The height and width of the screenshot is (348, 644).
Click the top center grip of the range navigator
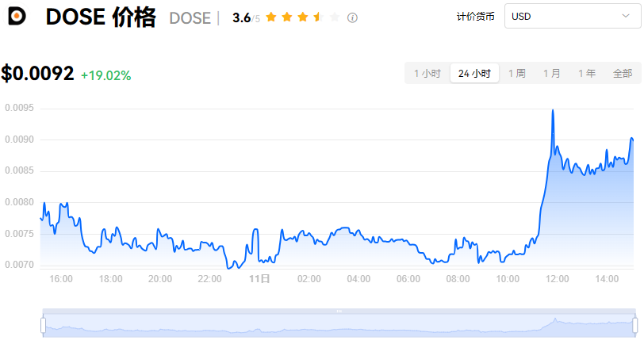[339, 311]
